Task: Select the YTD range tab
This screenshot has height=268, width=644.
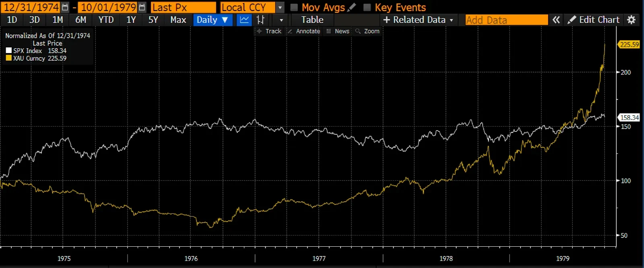Action: click(106, 20)
